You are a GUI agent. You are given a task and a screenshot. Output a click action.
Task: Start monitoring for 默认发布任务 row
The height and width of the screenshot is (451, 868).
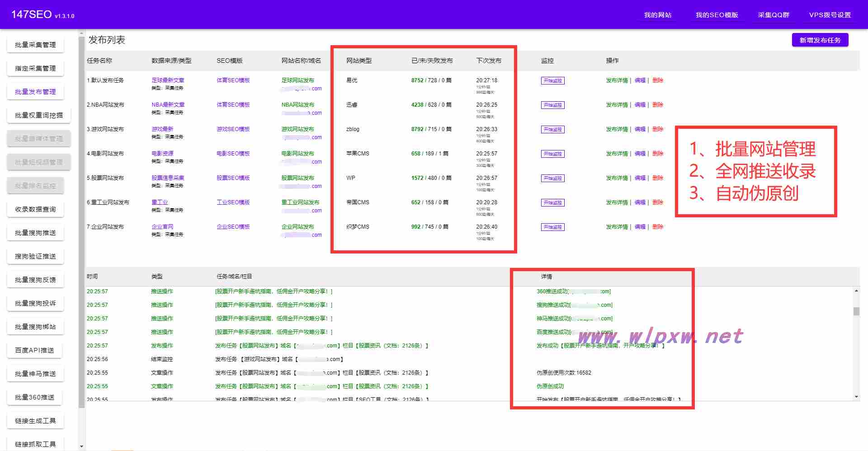click(x=552, y=80)
